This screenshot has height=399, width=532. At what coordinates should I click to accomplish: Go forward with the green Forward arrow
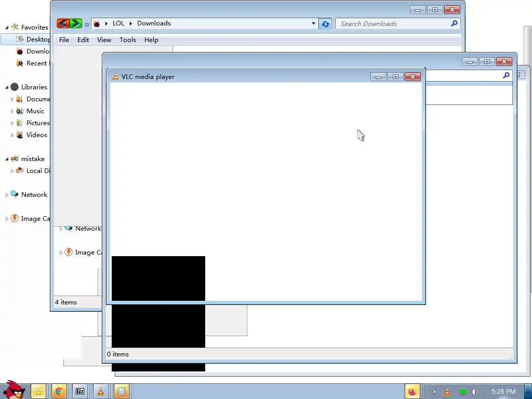pos(76,23)
